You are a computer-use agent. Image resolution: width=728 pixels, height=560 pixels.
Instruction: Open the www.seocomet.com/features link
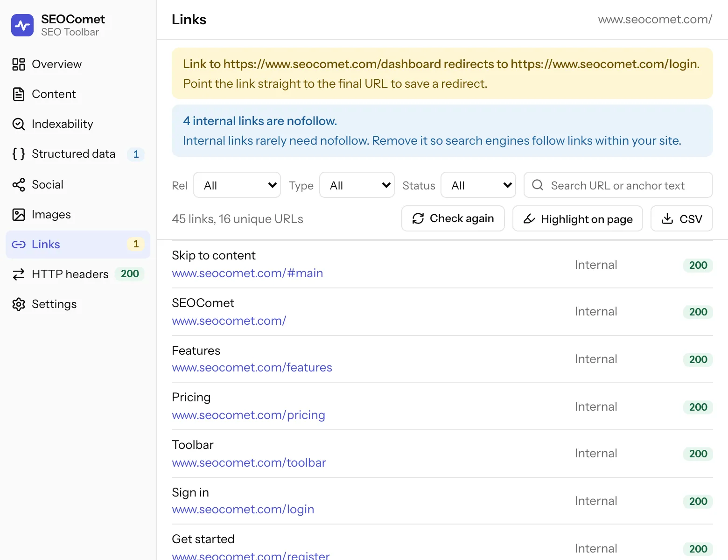252,367
